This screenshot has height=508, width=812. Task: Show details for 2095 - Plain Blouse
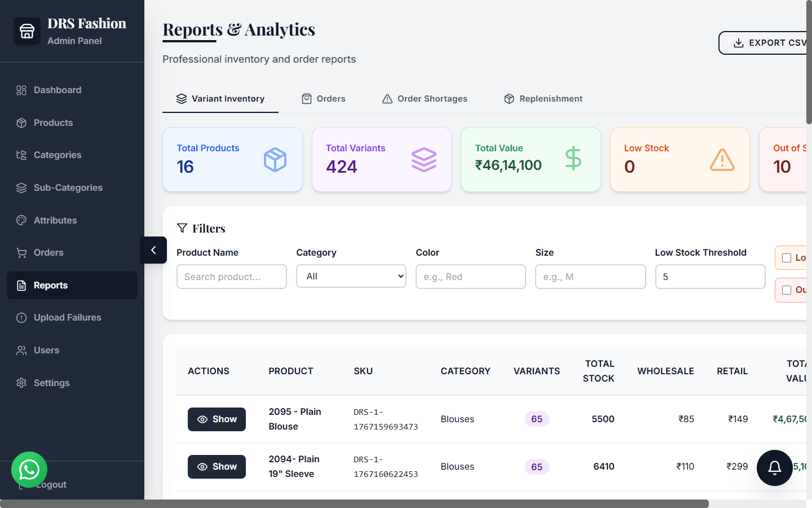tap(217, 419)
